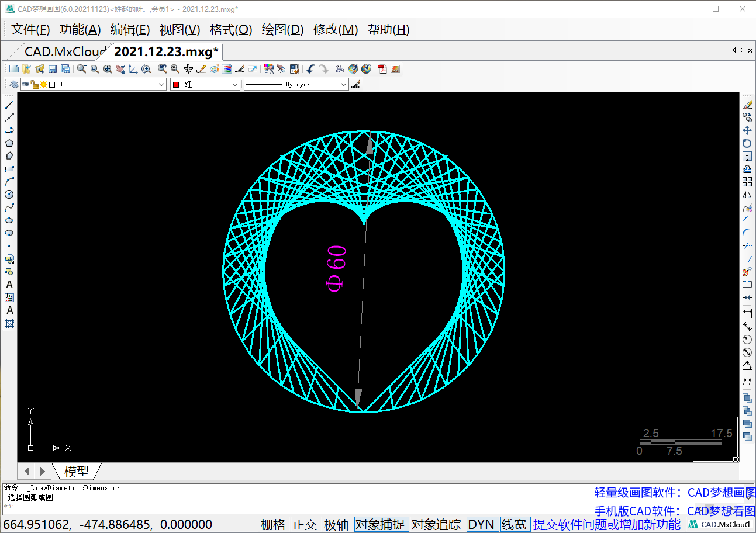This screenshot has width=756, height=533.
Task: Create a new drawing file
Action: (x=13, y=69)
